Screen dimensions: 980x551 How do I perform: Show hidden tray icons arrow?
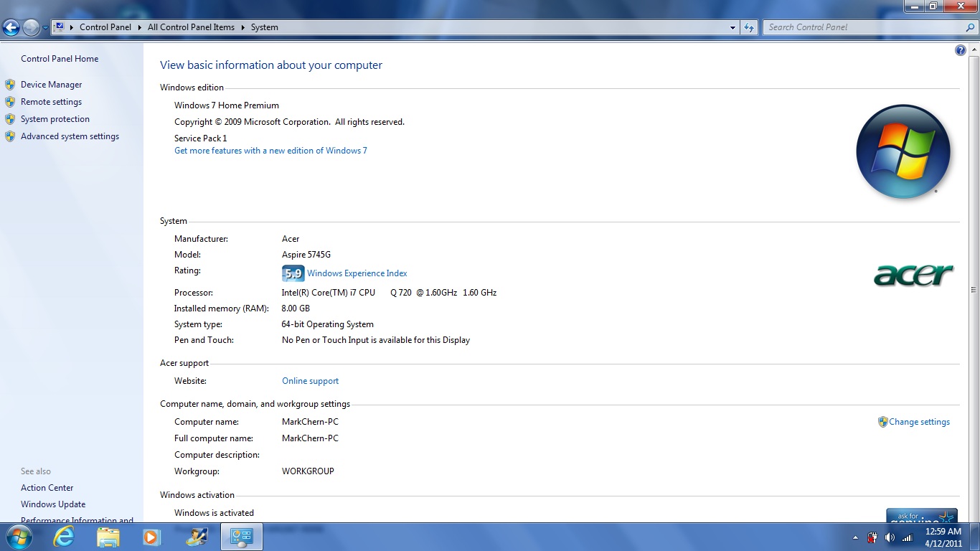(855, 537)
